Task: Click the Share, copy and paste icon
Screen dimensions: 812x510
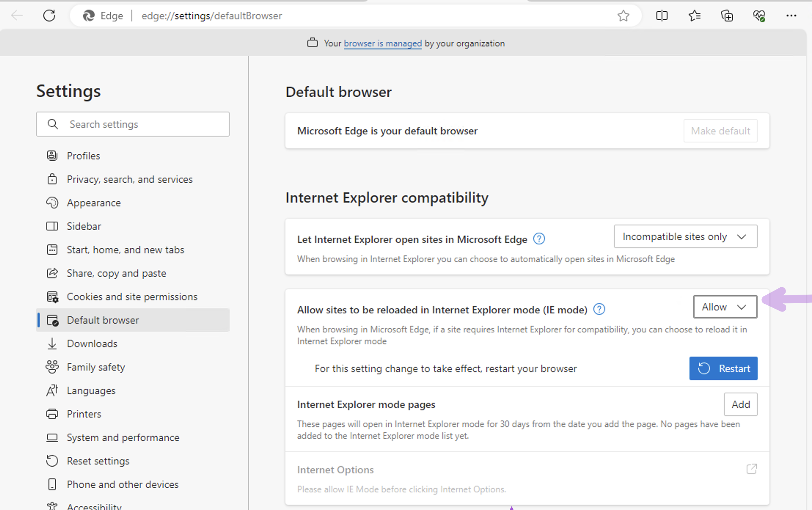Action: coord(52,273)
